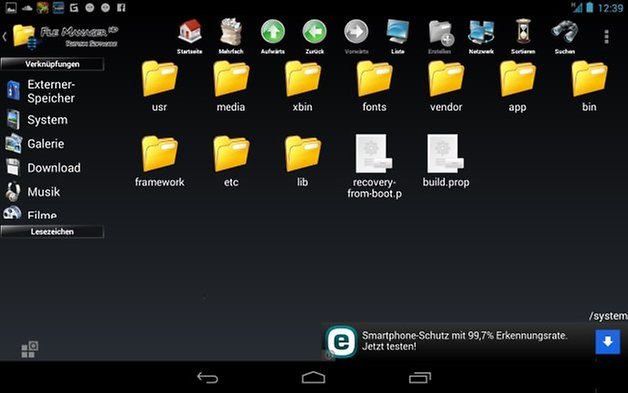Open Sortieren hourglass options
Image resolution: width=628 pixels, height=393 pixels.
[523, 36]
